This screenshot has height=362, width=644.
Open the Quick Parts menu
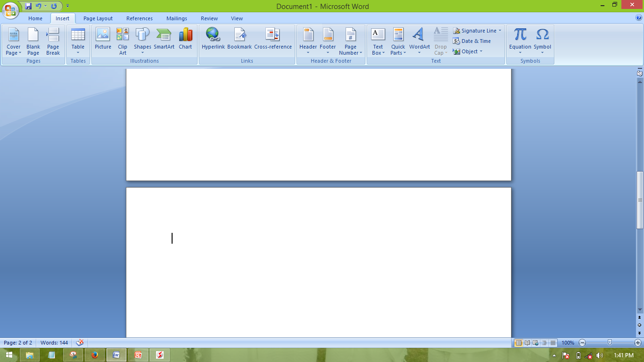[x=398, y=41]
